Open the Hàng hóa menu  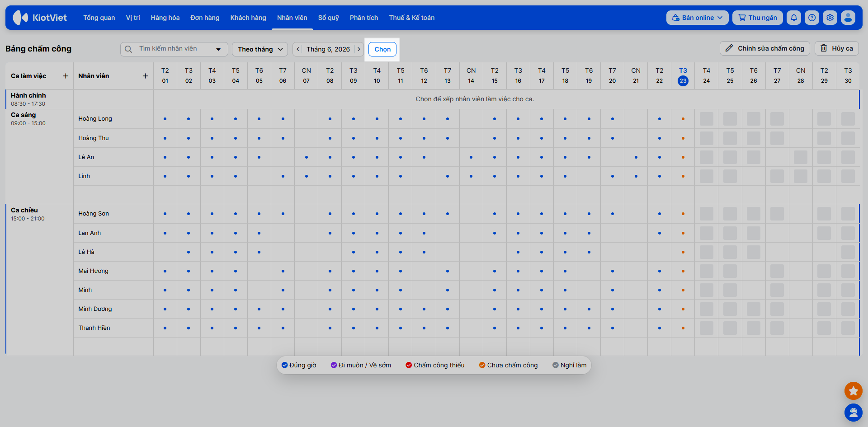[165, 18]
